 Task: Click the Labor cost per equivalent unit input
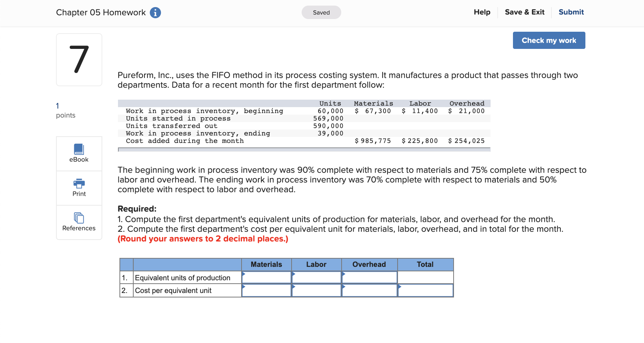point(317,290)
